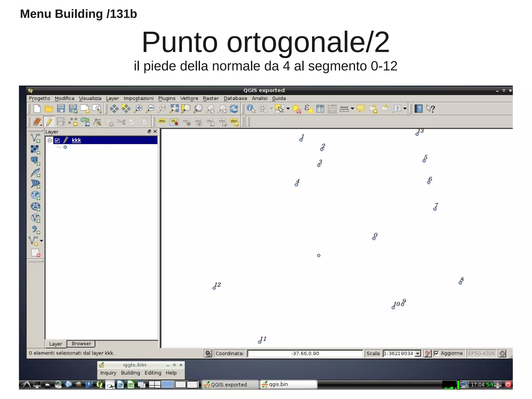Image resolution: width=532 pixels, height=399 pixels.
Task: Undock the Layer panel float button
Action: click(x=149, y=132)
